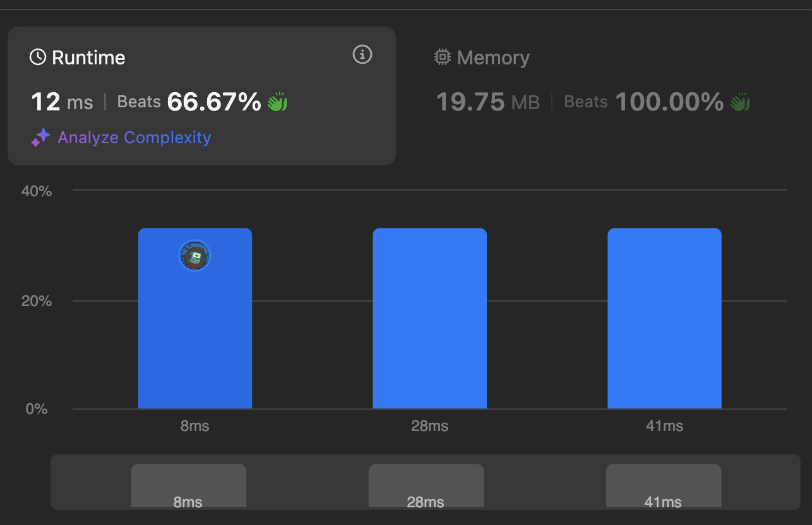Click the user avatar on the 8ms bar
Viewport: 812px width, 525px height.
pyautogui.click(x=195, y=256)
